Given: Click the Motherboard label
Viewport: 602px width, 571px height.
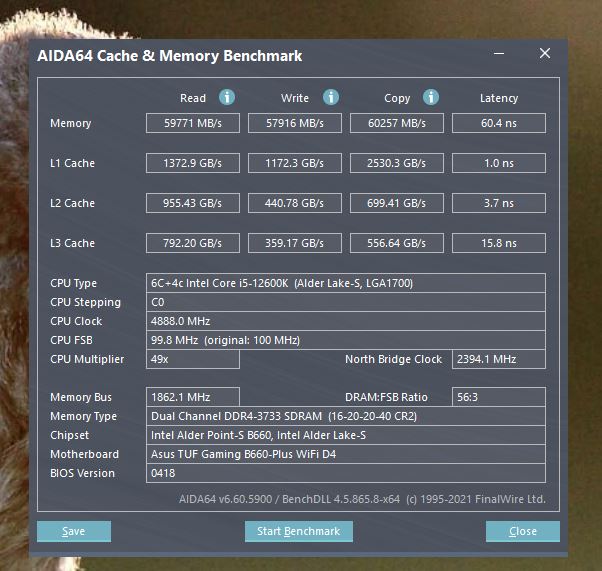Looking at the screenshot, I should [84, 454].
